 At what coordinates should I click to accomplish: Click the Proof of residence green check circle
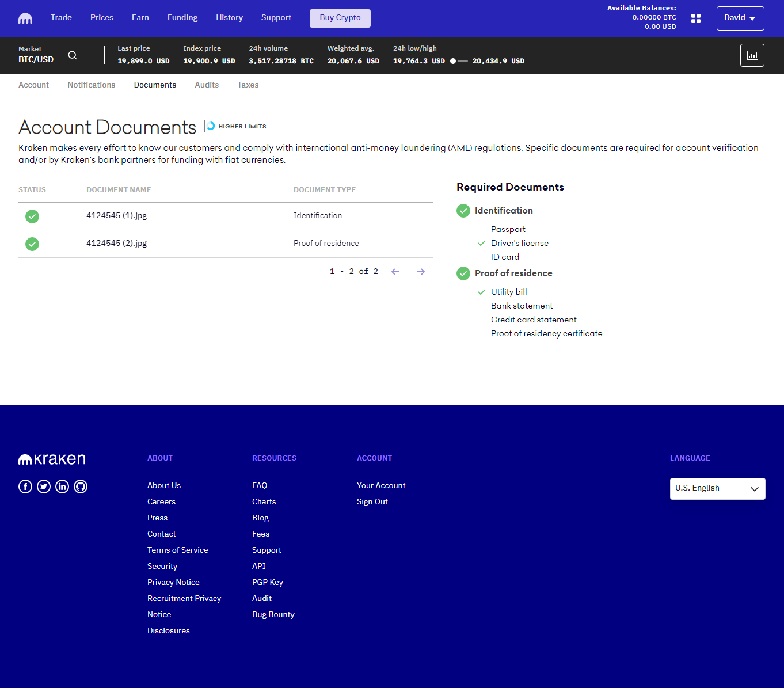463,273
